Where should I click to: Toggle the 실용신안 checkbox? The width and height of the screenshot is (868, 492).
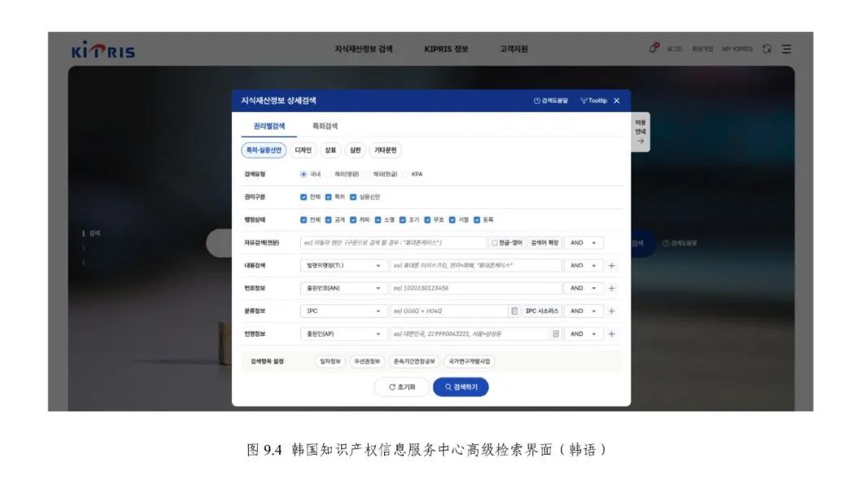point(353,197)
